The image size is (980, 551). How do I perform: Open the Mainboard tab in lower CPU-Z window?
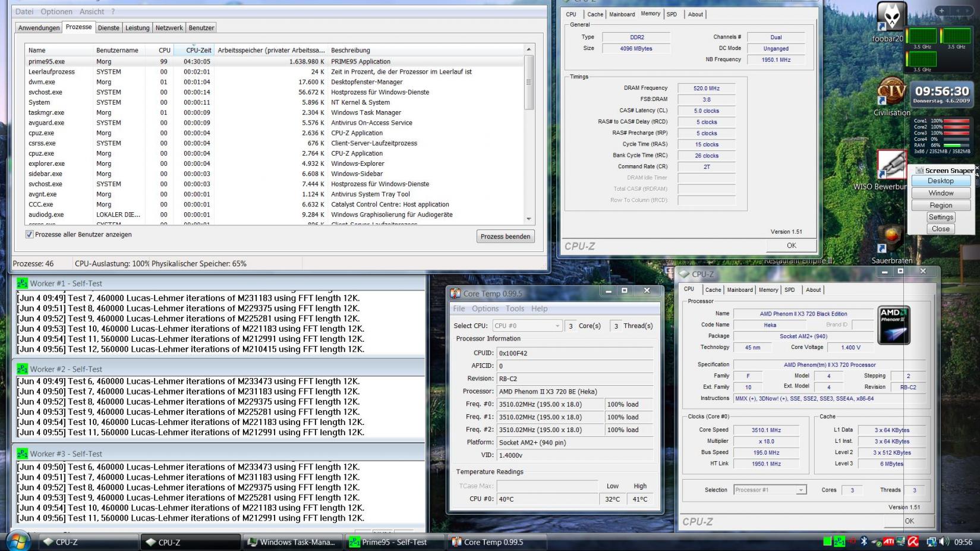click(740, 290)
